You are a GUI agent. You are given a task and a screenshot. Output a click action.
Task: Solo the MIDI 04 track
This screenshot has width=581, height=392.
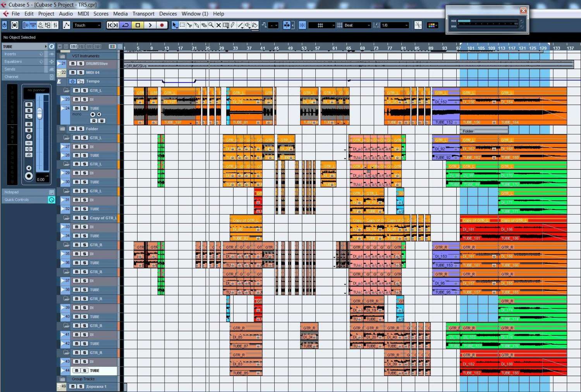click(81, 72)
